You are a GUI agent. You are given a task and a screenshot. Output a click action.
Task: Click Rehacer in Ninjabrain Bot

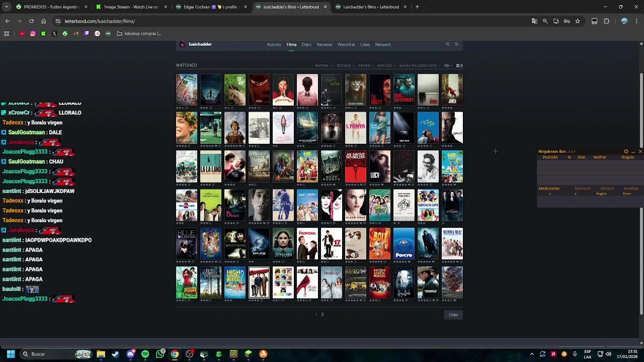[607, 189]
